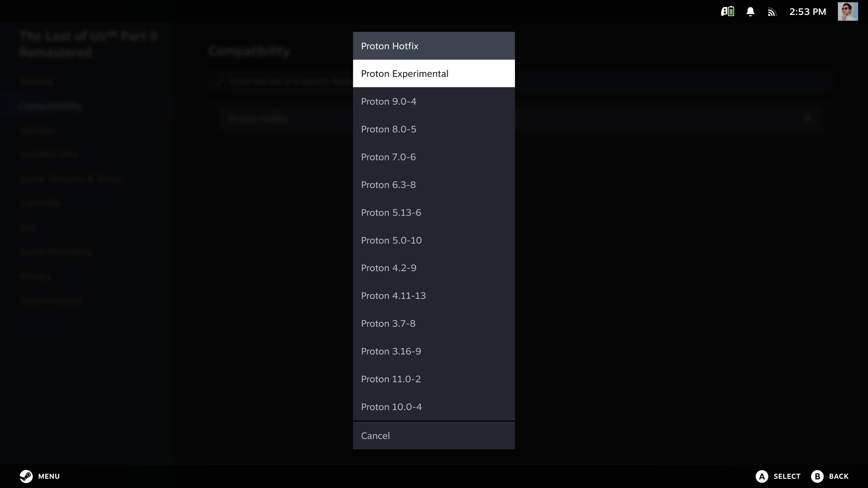
Task: Select Proton Hotfix from the list
Action: click(x=434, y=46)
